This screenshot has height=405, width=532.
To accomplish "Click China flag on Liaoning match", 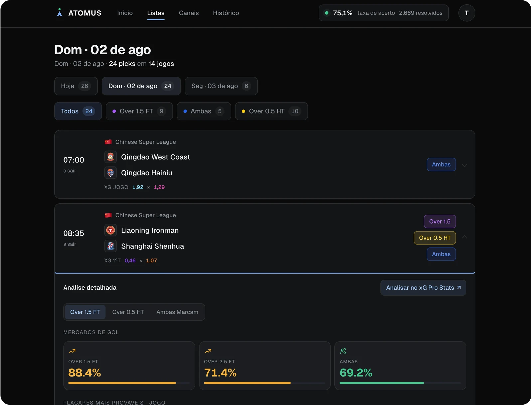I will (x=108, y=215).
